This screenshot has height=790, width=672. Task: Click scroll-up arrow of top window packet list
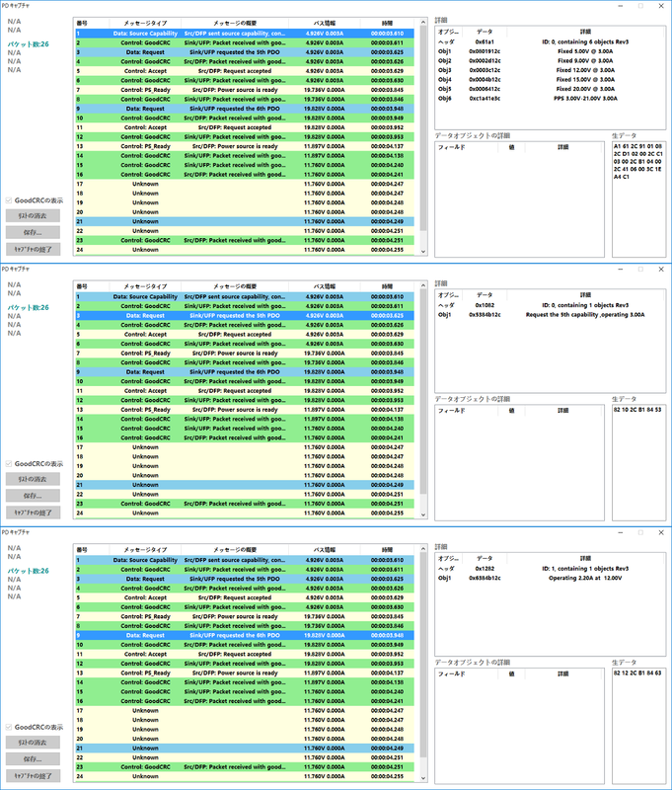point(423,23)
